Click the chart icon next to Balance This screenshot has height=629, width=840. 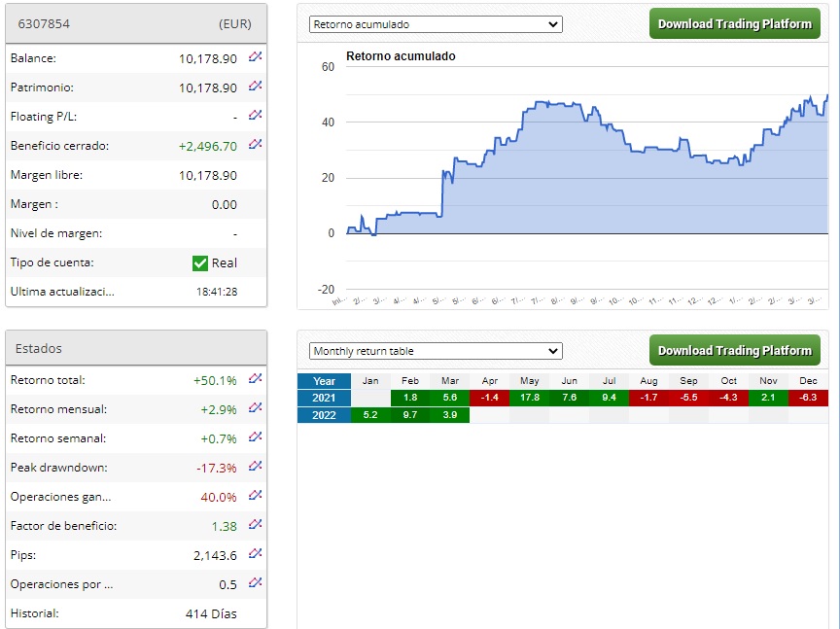[x=256, y=57]
